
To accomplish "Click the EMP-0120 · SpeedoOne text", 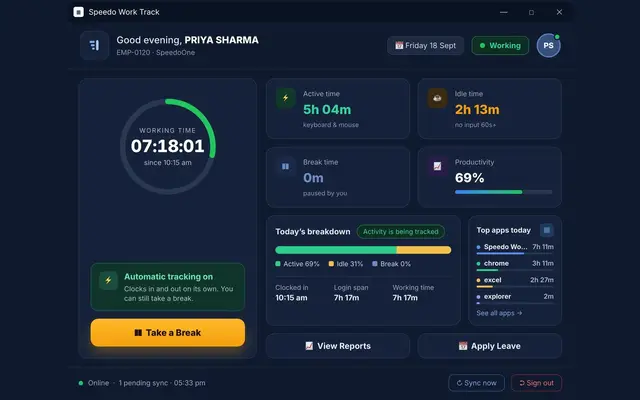I will [156, 53].
